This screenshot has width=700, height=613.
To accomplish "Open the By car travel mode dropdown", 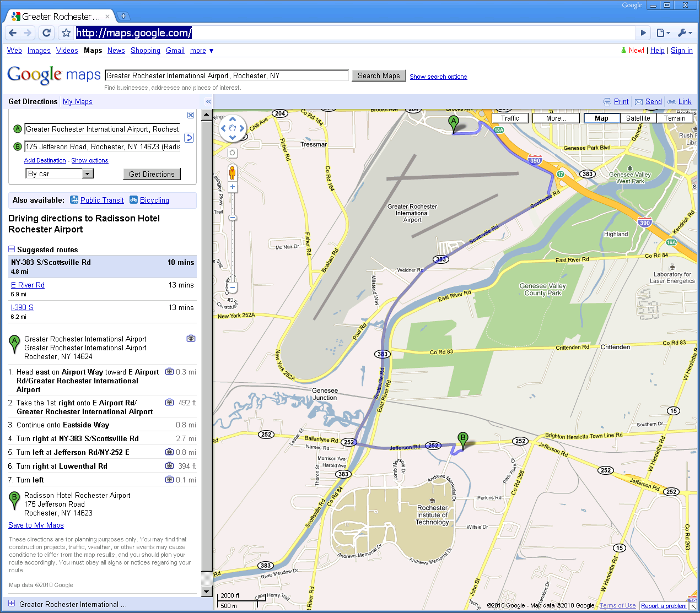I will click(60, 173).
